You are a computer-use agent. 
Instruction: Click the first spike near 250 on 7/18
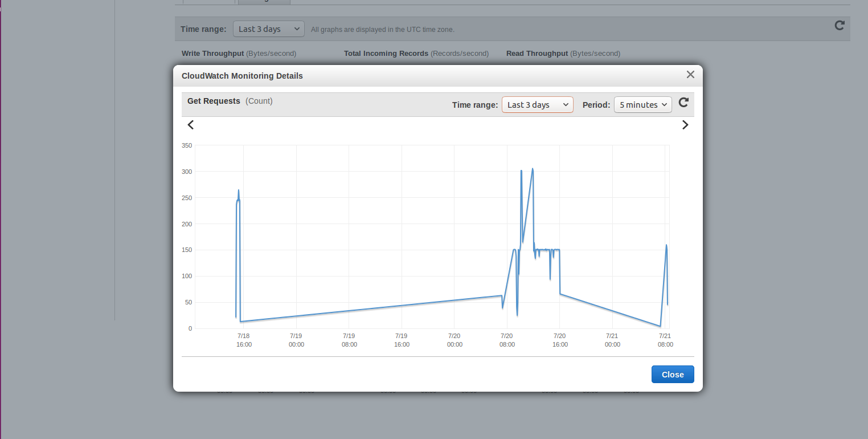[x=238, y=192]
